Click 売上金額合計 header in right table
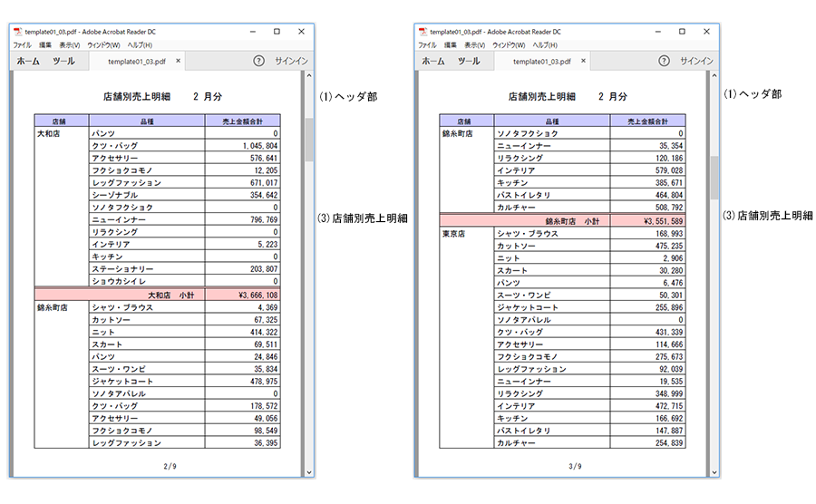This screenshot has width=816, height=504. pyautogui.click(x=647, y=121)
